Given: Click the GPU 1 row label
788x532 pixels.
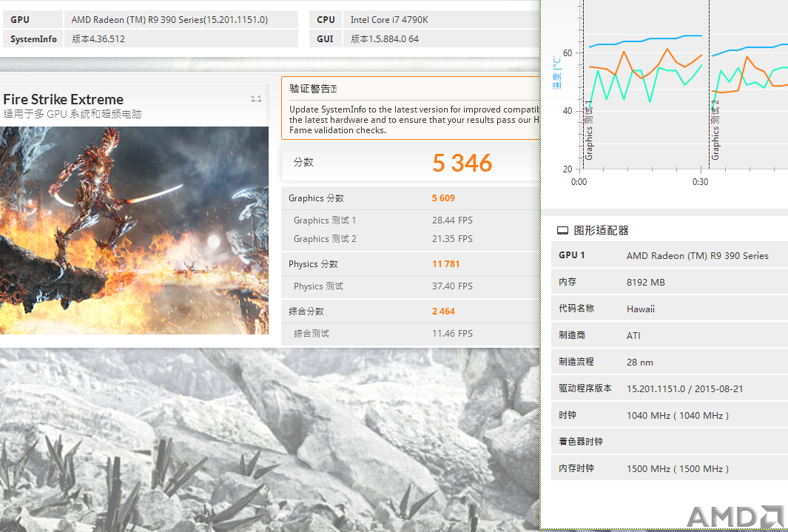Looking at the screenshot, I should pos(571,255).
